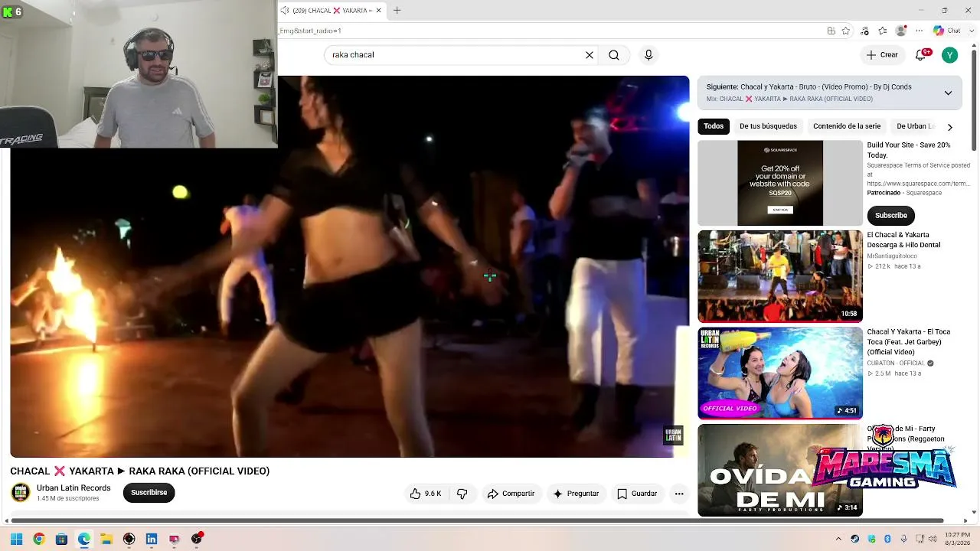Click the horizontal scrollbar at page bottom
This screenshot has height=551, width=980.
coord(476,521)
